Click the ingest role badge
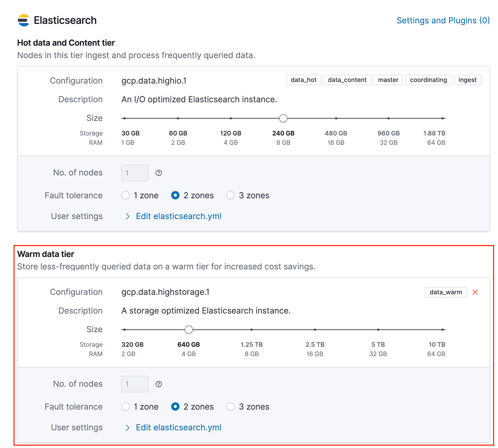Image resolution: width=498 pixels, height=448 pixels. tap(467, 80)
